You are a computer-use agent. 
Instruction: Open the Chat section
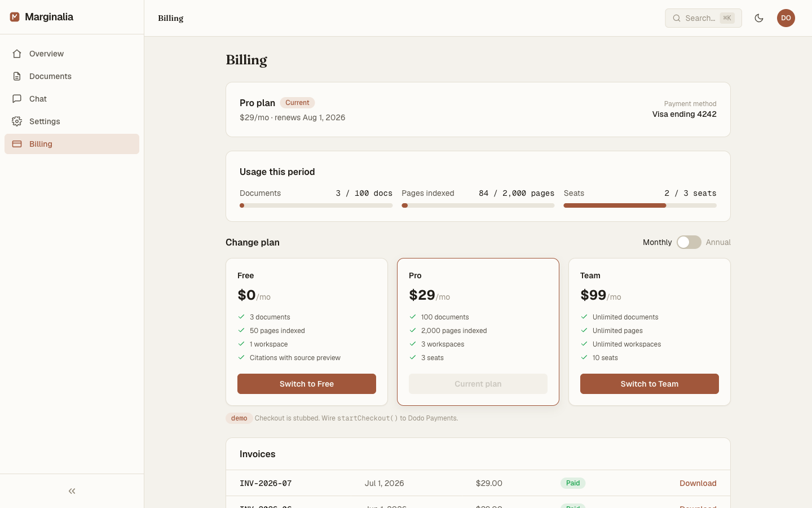point(72,99)
